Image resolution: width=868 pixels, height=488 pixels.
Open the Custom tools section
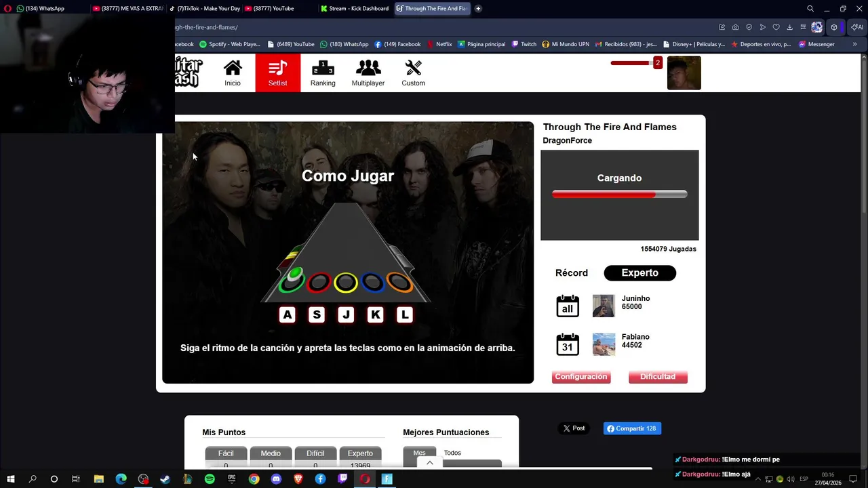pyautogui.click(x=413, y=73)
